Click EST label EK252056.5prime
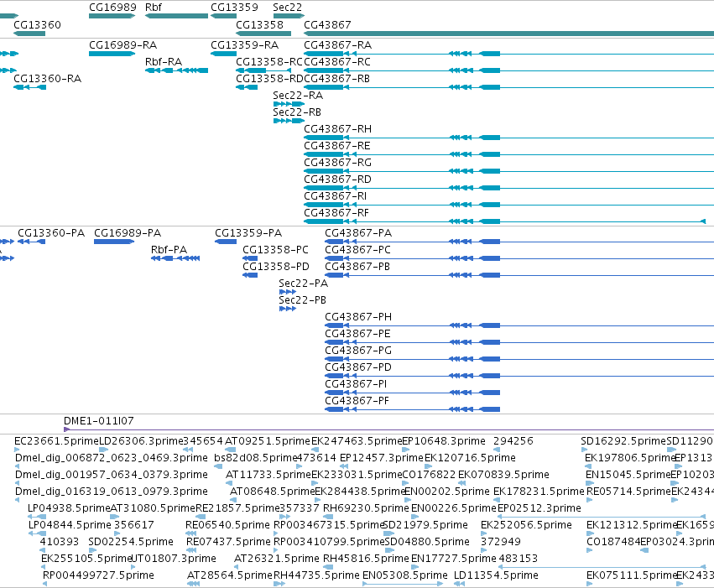Screen dimensions: 714x588 point(526,526)
